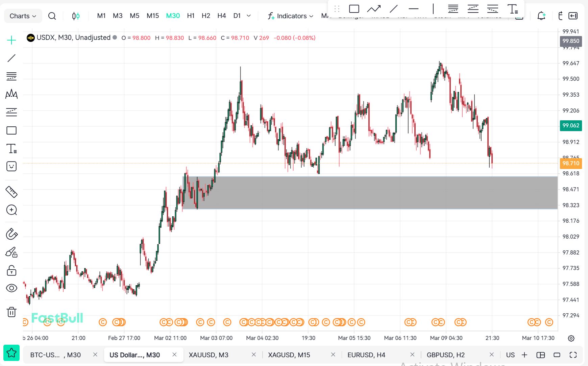Viewport: 588px width, 366px height.
Task: Toggle the magnet snap mode
Action: (x=11, y=234)
